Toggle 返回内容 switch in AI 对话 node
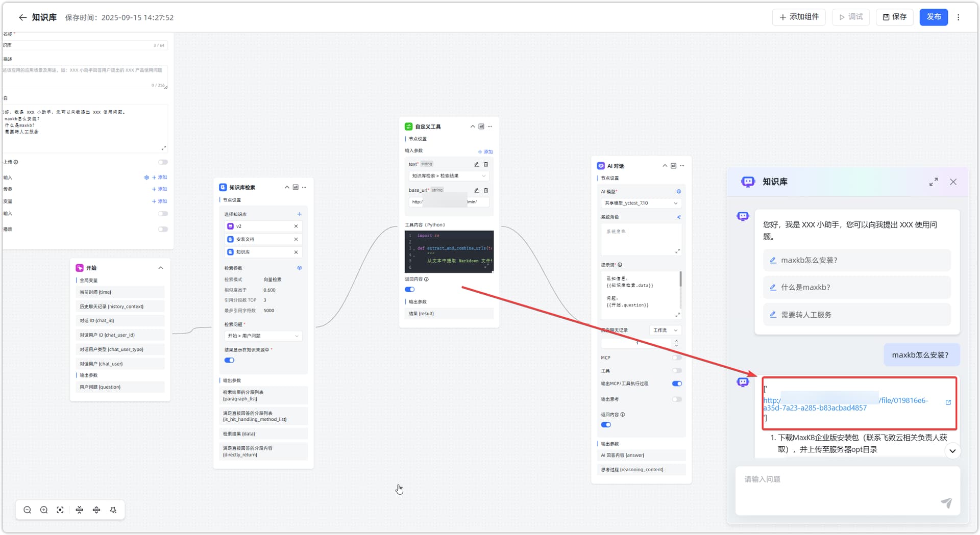The height and width of the screenshot is (535, 980). (x=606, y=425)
